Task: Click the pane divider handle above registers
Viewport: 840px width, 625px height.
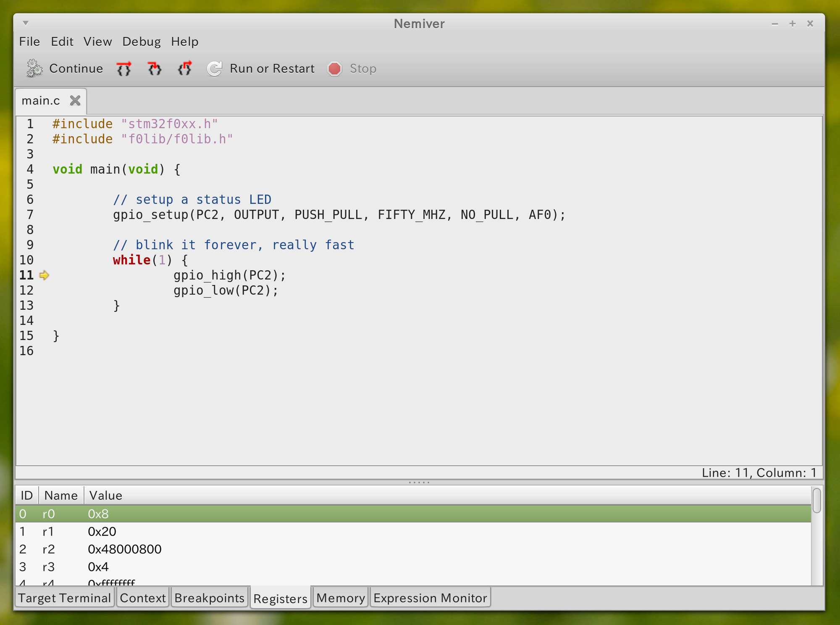Action: tap(419, 483)
